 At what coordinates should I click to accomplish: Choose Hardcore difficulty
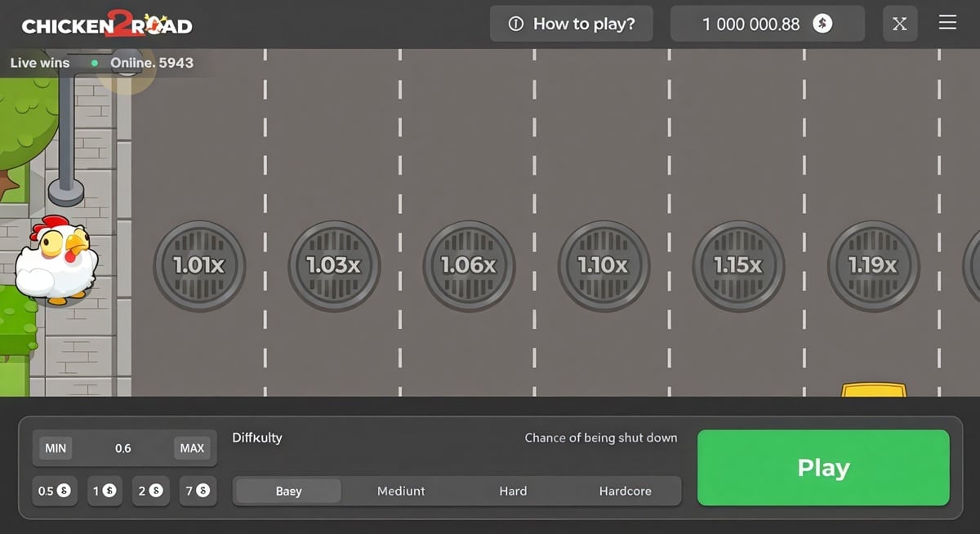pyautogui.click(x=625, y=491)
